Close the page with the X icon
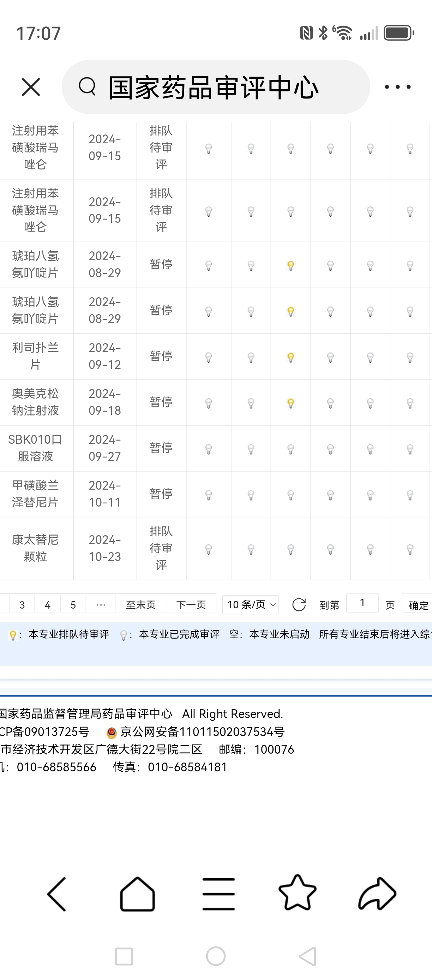The height and width of the screenshot is (980, 432). tap(31, 87)
